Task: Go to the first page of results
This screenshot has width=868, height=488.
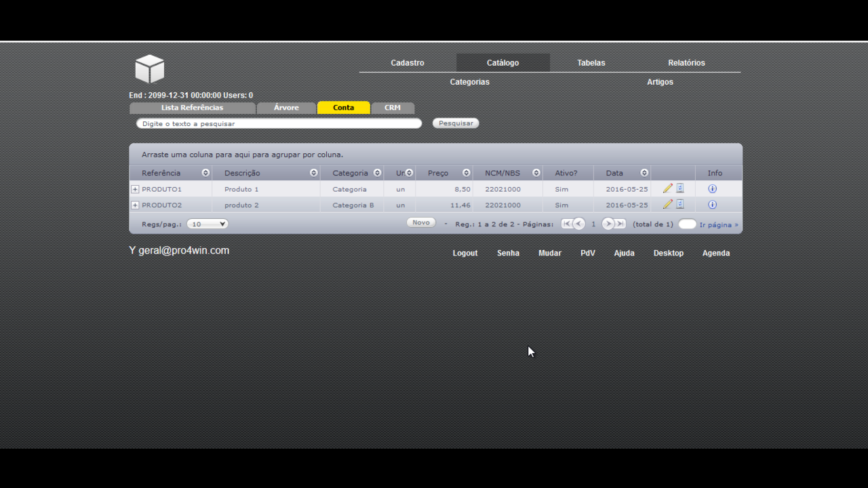Action: click(566, 224)
